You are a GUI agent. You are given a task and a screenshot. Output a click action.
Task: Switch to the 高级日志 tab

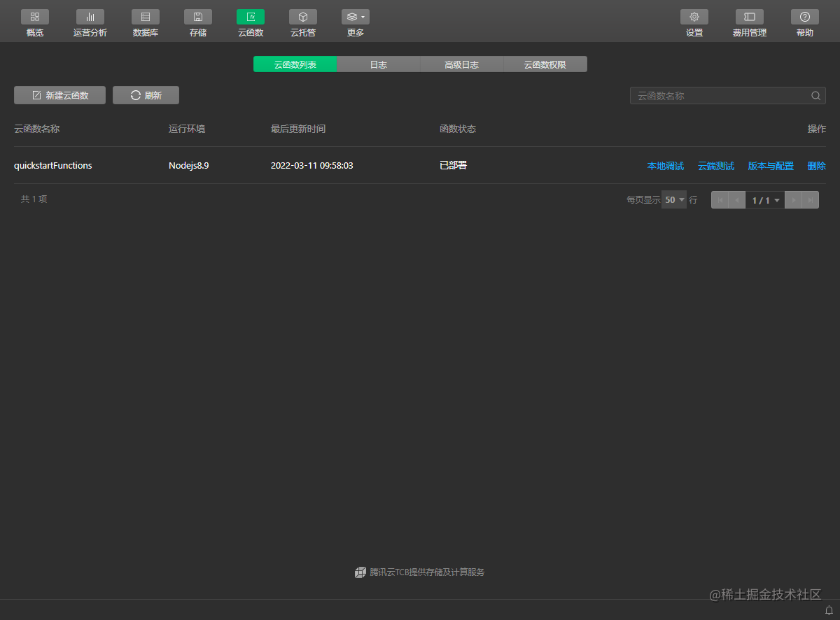click(462, 64)
